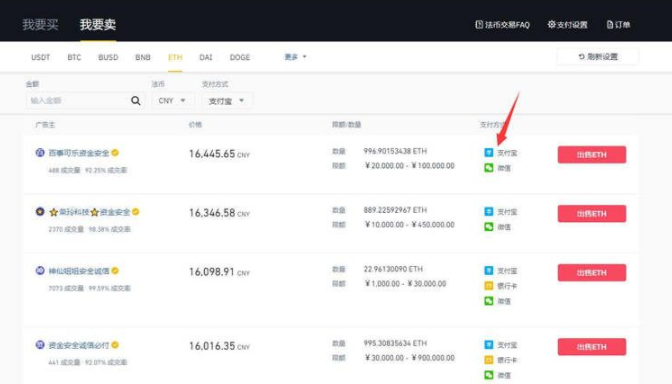
Task: Open merchant profile 神仙姐姐安全诚信
Action: click(x=78, y=271)
